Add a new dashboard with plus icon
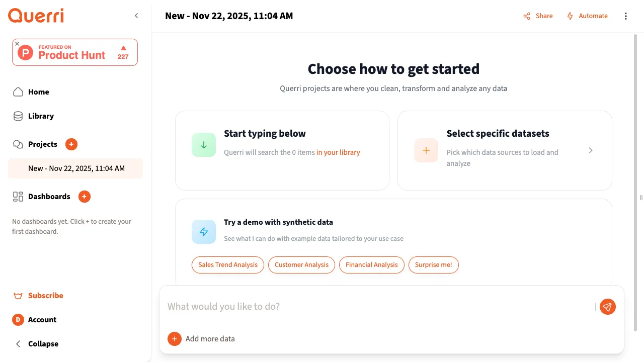The image size is (644, 362). click(x=85, y=197)
